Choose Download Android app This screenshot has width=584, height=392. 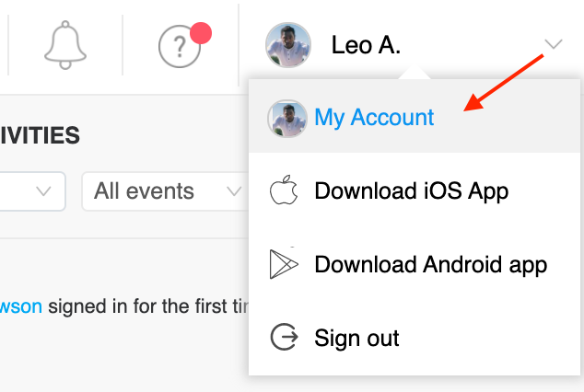point(430,265)
